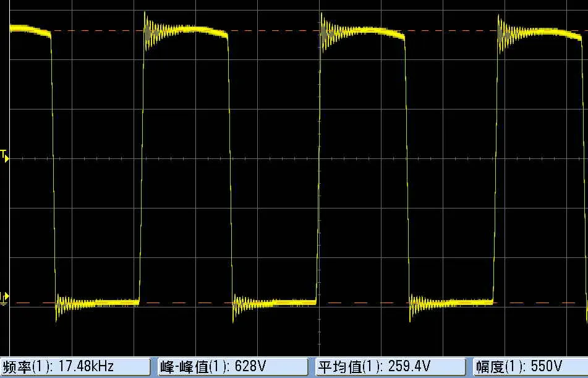The height and width of the screenshot is (378, 588).
Task: Select the amplitude 550V measurement box
Action: (530, 366)
